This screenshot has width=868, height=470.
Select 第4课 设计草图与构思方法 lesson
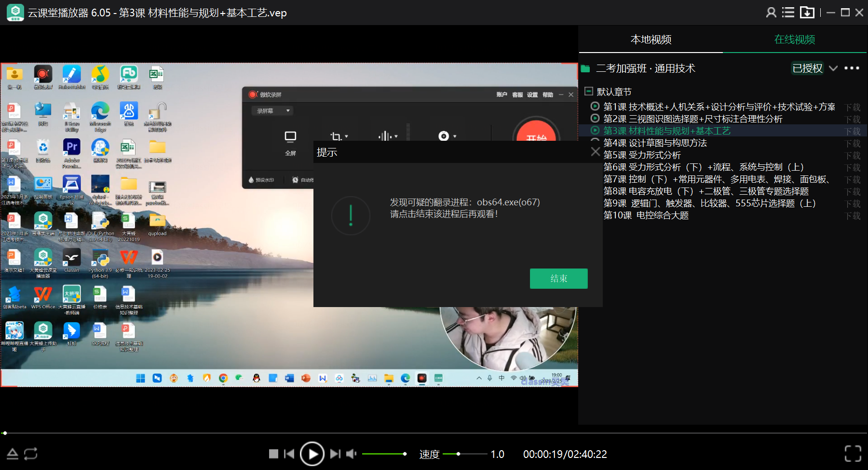(655, 143)
